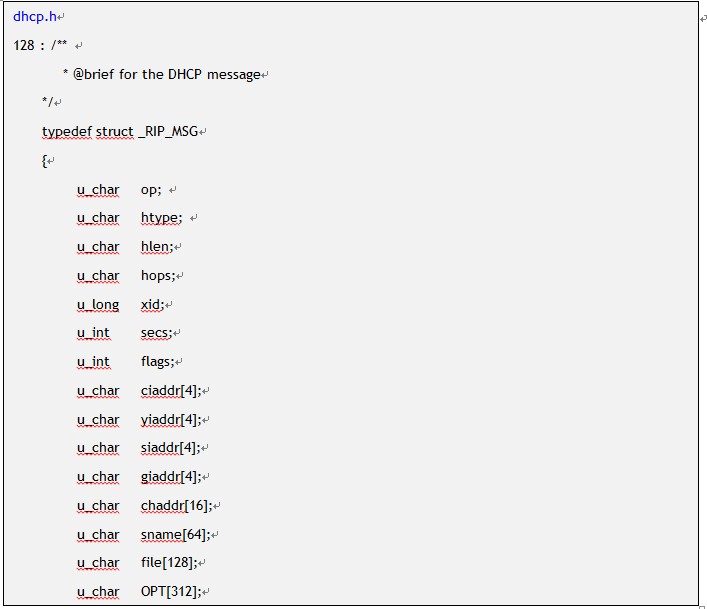The width and height of the screenshot is (707, 609).
Task: Click the 'file[128];' field
Action: click(169, 563)
